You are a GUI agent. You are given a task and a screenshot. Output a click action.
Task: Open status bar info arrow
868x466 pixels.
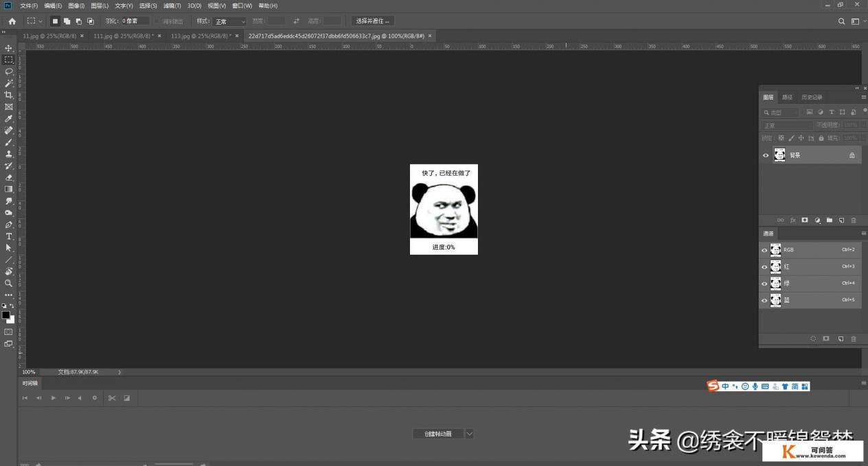pos(119,372)
